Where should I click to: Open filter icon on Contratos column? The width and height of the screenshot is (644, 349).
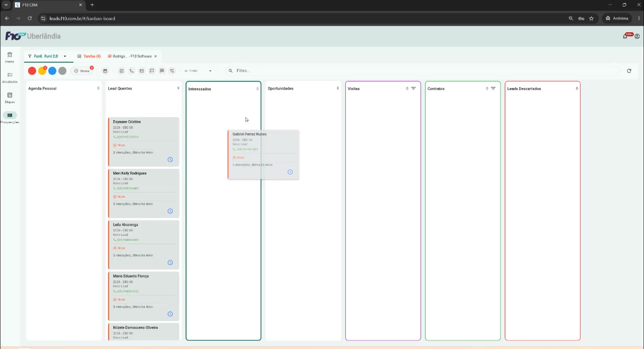493,89
